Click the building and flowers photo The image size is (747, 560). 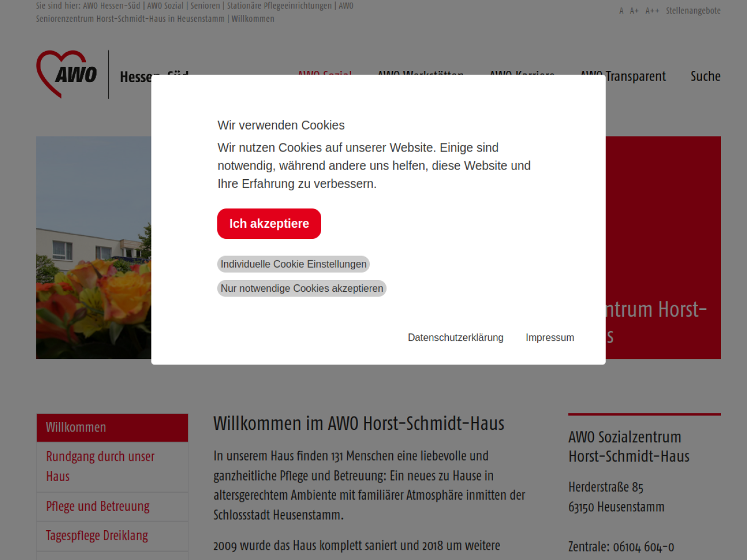point(94,247)
